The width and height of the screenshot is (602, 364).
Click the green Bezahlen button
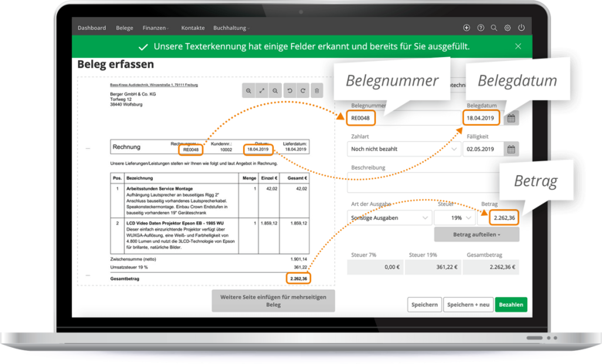coord(511,305)
